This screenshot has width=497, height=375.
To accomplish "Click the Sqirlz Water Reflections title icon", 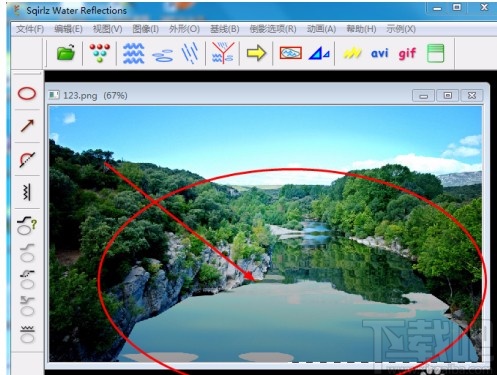I will [x=16, y=10].
